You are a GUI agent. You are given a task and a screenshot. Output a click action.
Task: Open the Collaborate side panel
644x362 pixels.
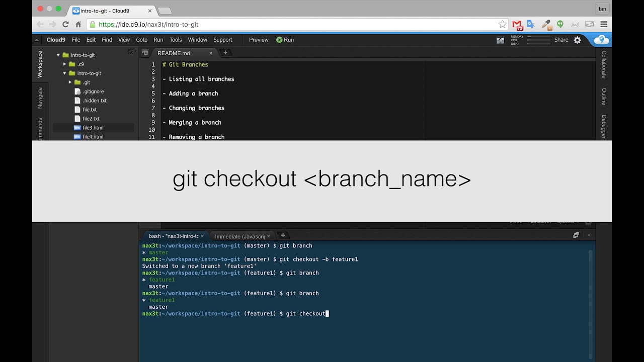pos(604,64)
